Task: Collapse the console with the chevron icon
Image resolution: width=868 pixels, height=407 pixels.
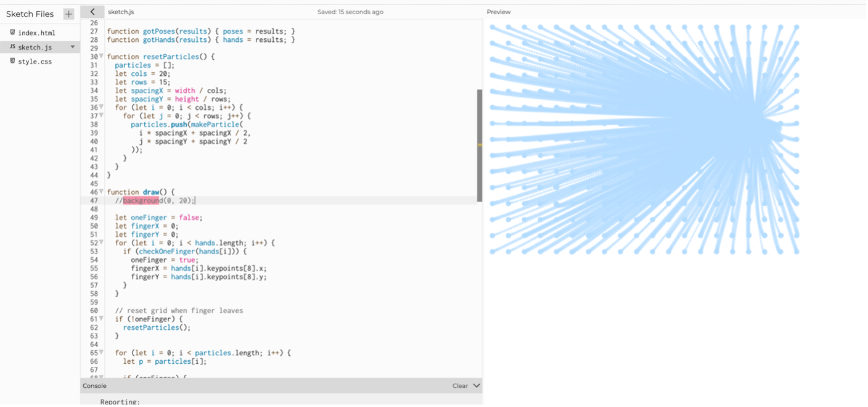Action: (x=476, y=386)
